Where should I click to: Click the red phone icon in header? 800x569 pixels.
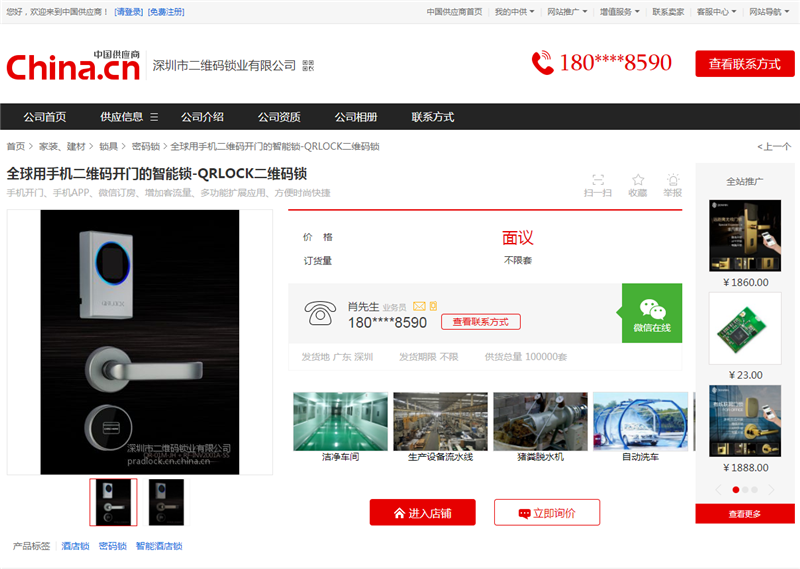click(x=542, y=63)
